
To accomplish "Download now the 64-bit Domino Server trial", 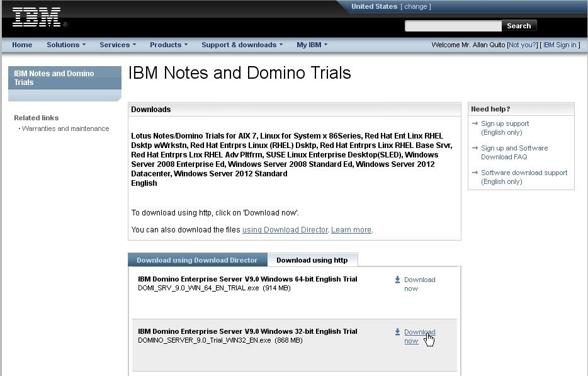I will [x=420, y=284].
